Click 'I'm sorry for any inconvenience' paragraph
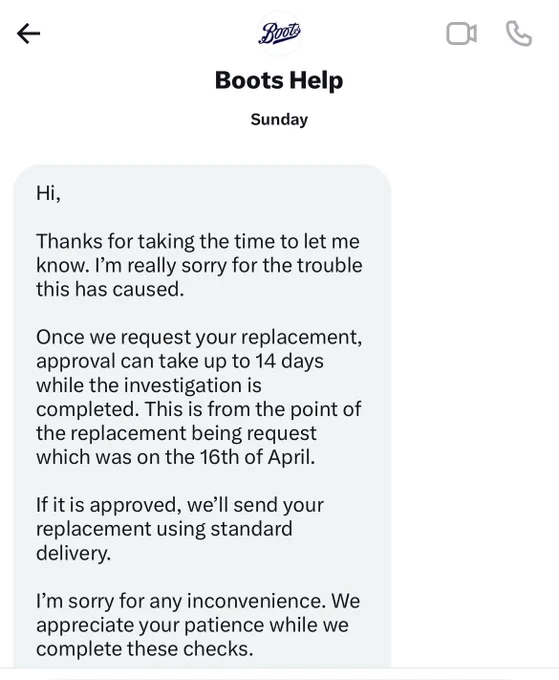 click(198, 625)
